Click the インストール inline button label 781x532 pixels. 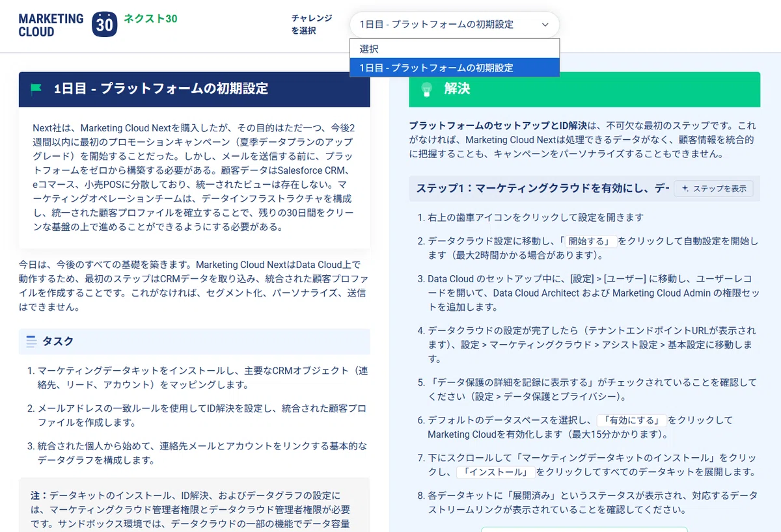pyautogui.click(x=496, y=472)
